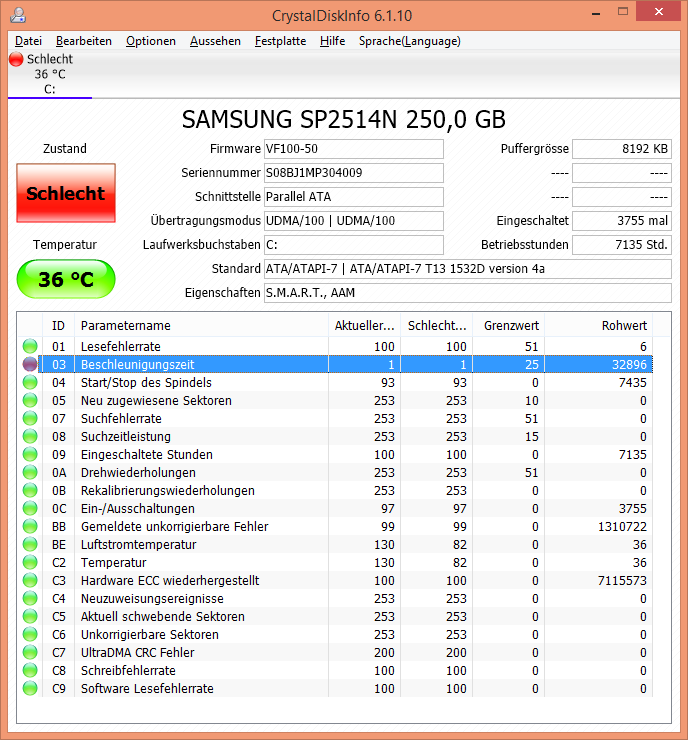Image resolution: width=688 pixels, height=740 pixels.
Task: Minimize the CrystalDiskInfo window
Action: [x=596, y=13]
